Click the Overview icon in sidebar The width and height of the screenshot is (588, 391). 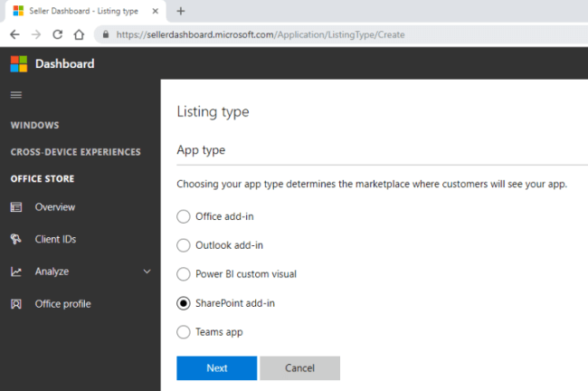[x=16, y=207]
